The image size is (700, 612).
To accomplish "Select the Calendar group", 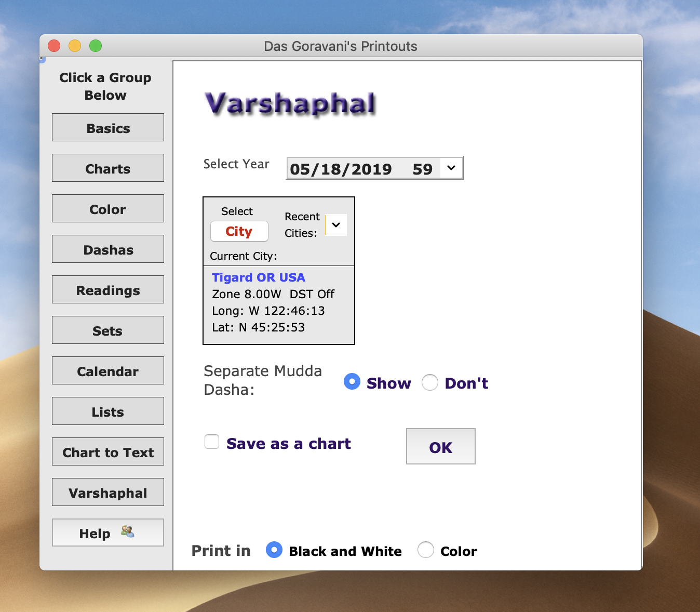I will (107, 371).
